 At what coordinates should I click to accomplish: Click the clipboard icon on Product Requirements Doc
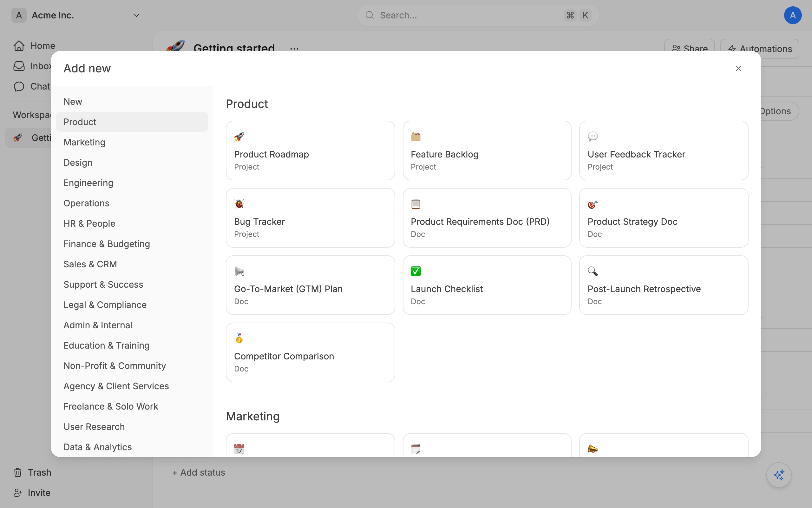416,204
